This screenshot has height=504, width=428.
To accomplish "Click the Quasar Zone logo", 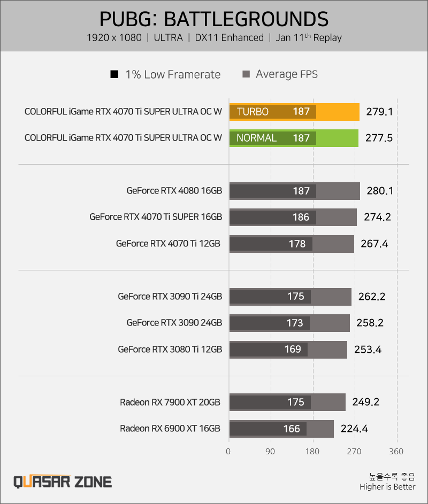I will (63, 482).
